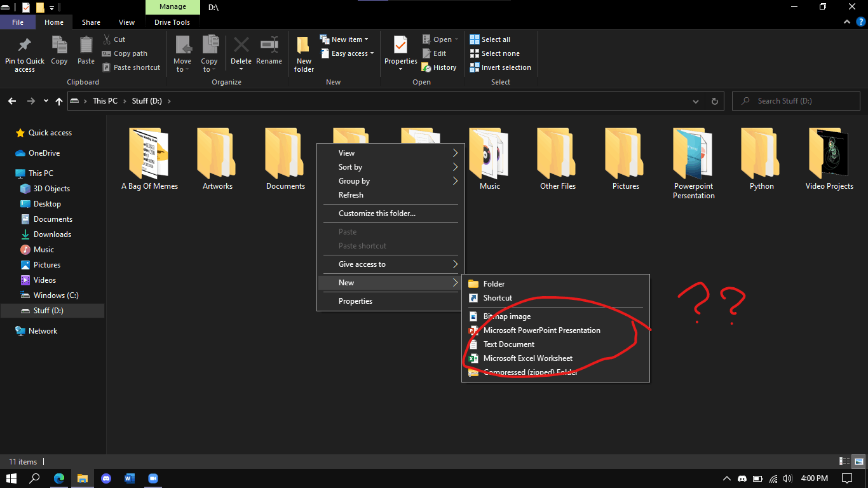This screenshot has width=868, height=488.
Task: Choose Group by in context menu
Action: point(391,181)
